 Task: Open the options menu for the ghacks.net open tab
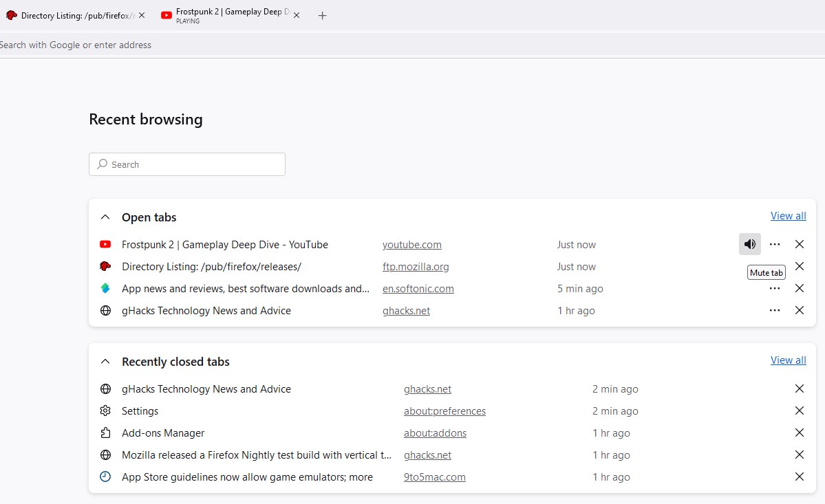tap(775, 310)
